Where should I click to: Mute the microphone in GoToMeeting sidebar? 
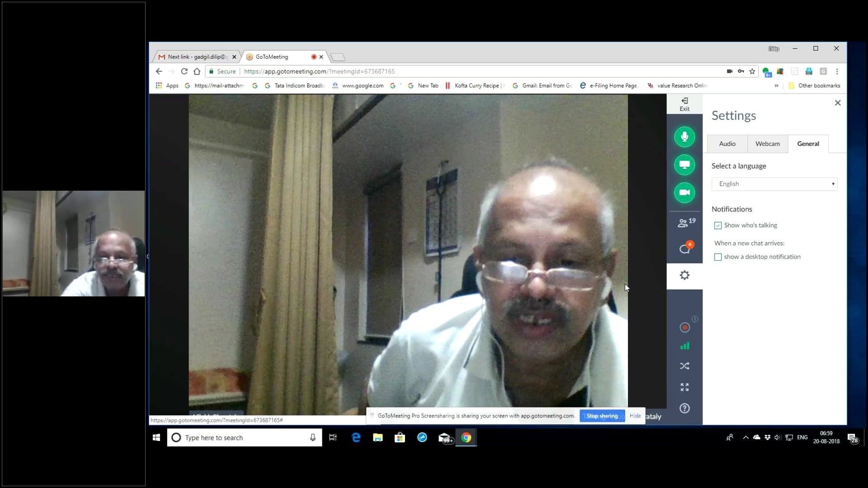[684, 137]
